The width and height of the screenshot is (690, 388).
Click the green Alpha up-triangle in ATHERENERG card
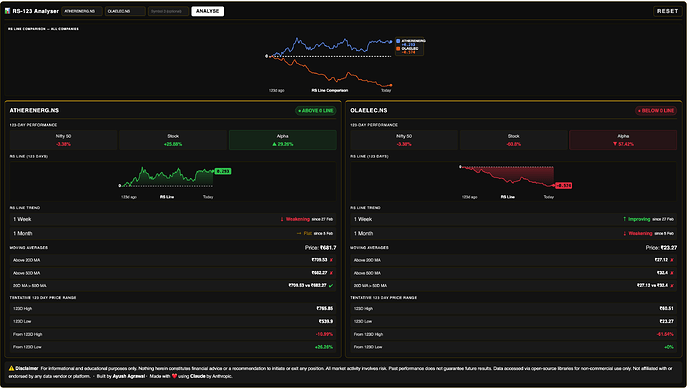[274, 144]
